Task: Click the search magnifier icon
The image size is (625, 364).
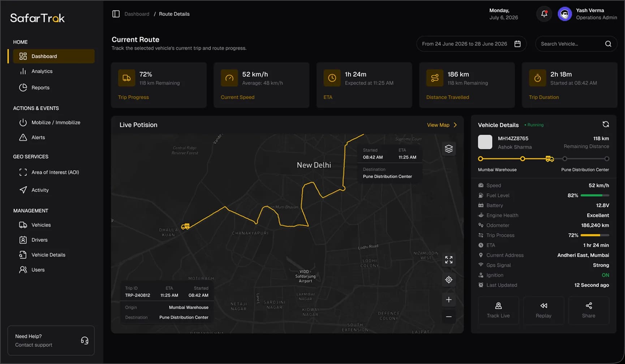Action: click(608, 44)
